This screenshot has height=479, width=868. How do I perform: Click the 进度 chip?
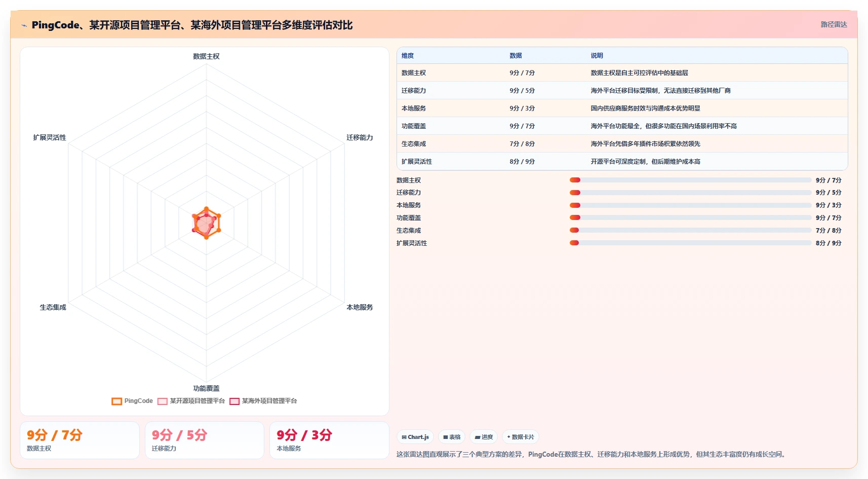click(484, 437)
